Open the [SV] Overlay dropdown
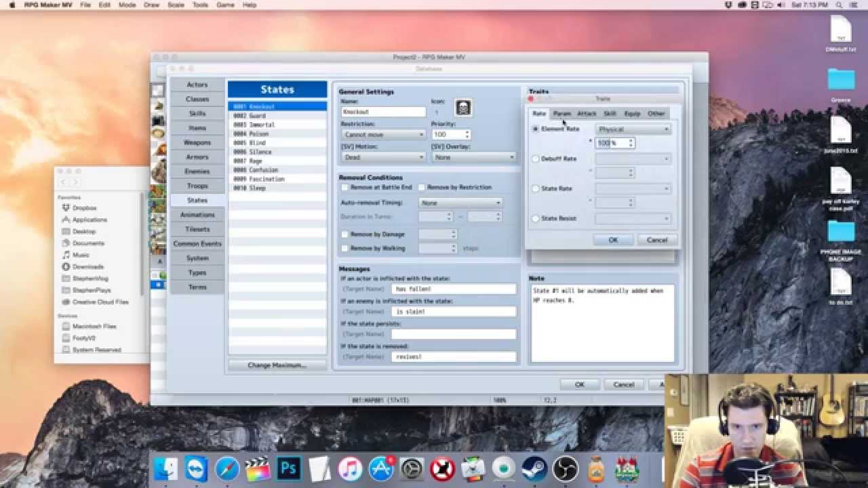Viewport: 868px width, 488px height. (x=473, y=157)
